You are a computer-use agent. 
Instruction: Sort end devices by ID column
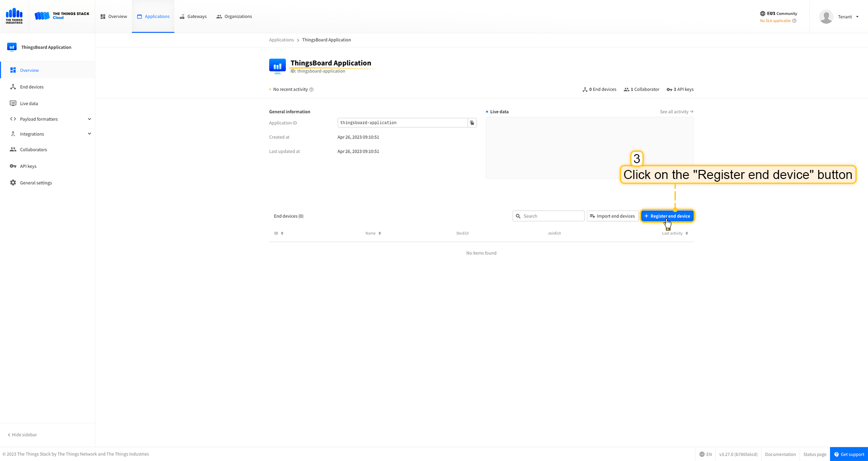click(x=278, y=234)
